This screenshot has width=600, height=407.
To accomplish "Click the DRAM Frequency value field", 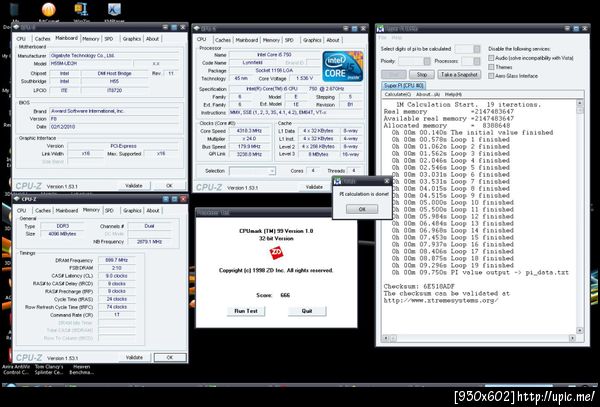I will coord(117,260).
